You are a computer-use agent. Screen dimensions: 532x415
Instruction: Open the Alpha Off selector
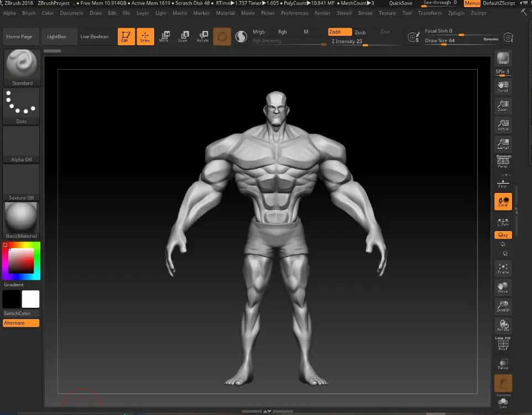pyautogui.click(x=22, y=144)
